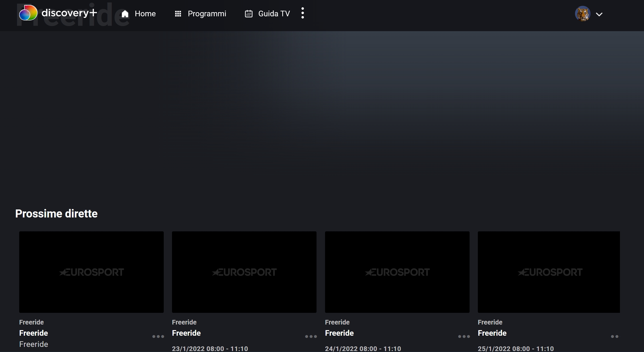Click the Guida TV calendar icon
This screenshot has height=352, width=644.
pos(249,14)
